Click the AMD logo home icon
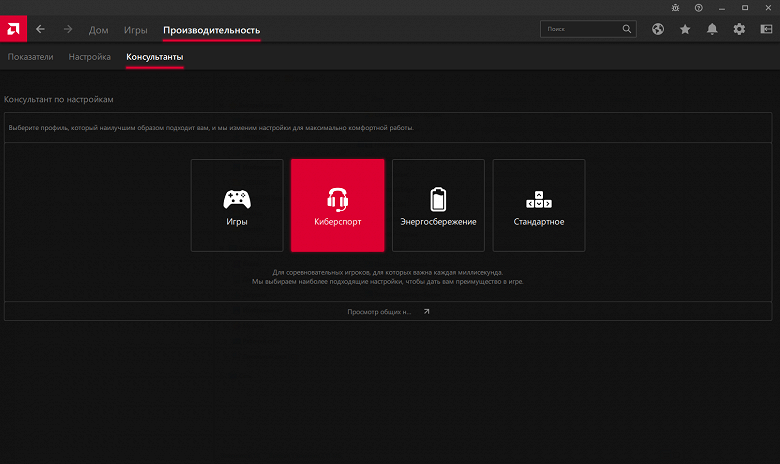 [13, 29]
